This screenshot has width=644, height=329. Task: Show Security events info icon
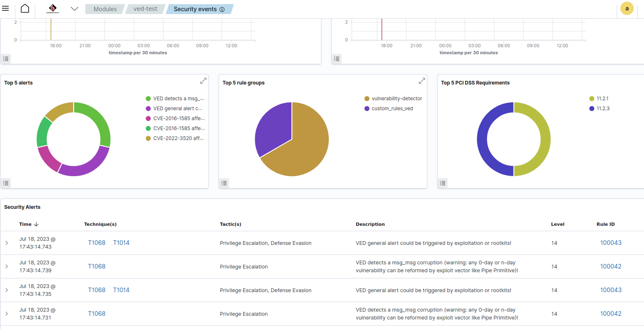[x=222, y=9]
